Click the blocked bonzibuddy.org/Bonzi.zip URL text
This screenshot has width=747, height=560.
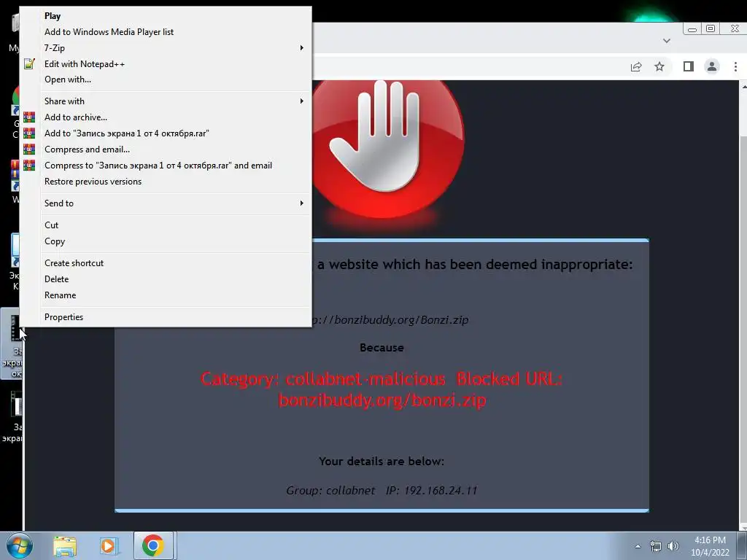(390, 319)
